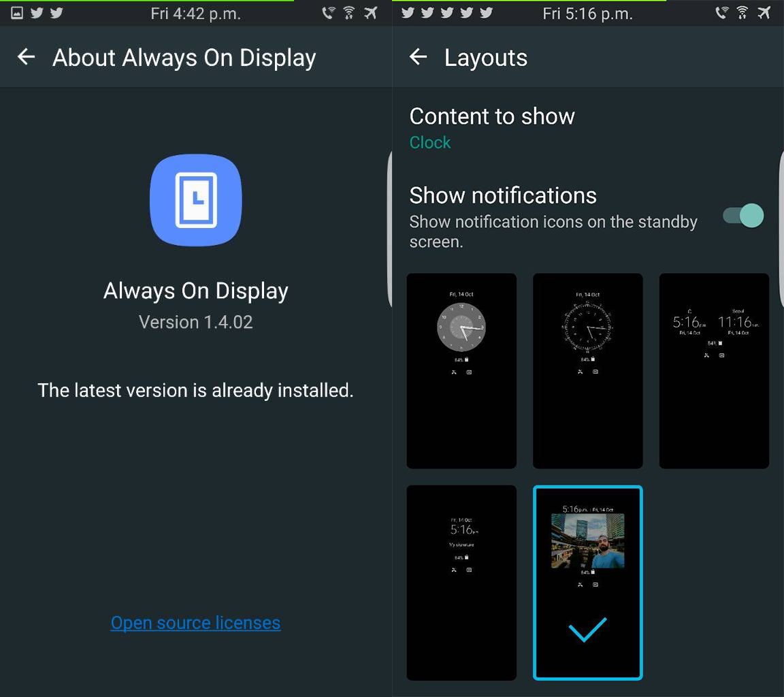Tap Wi-Fi icon in right status bar

click(x=742, y=13)
